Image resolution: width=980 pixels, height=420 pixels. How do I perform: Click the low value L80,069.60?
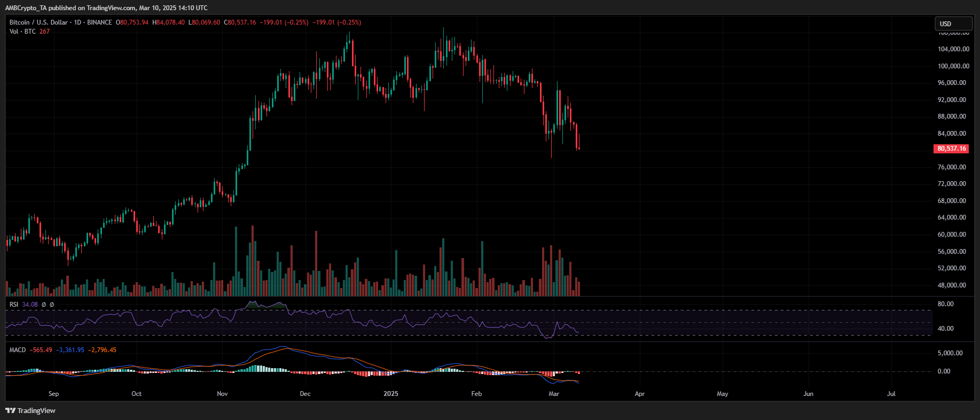pos(205,22)
